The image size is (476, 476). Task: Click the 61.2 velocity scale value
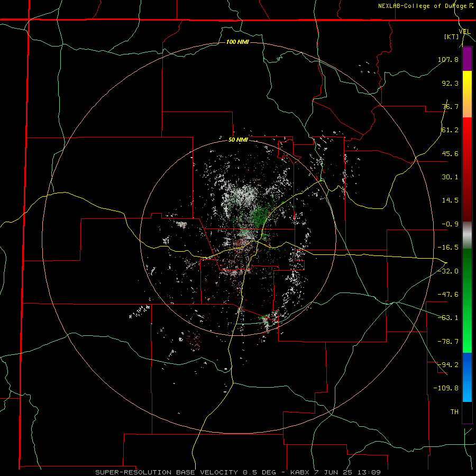450,130
